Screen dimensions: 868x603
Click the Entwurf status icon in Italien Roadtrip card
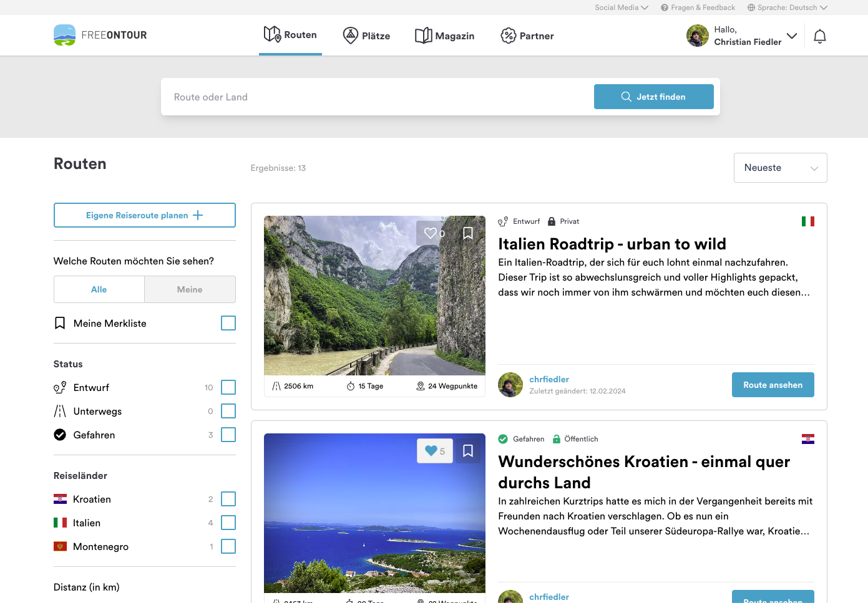503,221
